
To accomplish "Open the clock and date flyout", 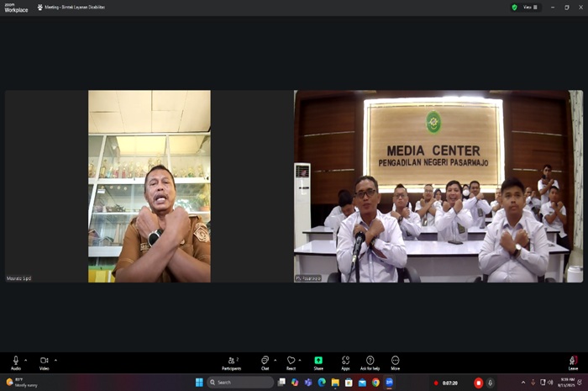I will pyautogui.click(x=566, y=383).
